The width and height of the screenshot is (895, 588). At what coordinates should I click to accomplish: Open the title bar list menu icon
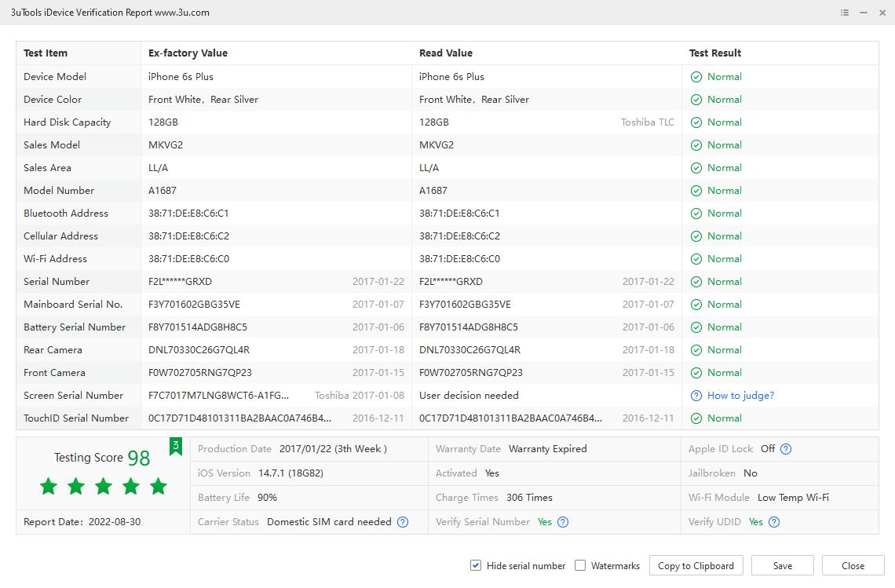click(845, 13)
